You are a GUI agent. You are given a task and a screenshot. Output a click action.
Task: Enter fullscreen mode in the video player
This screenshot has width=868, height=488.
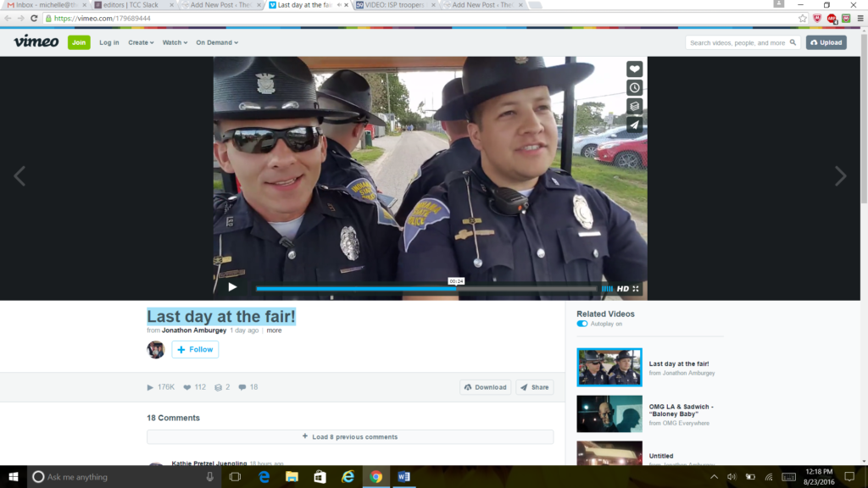636,289
